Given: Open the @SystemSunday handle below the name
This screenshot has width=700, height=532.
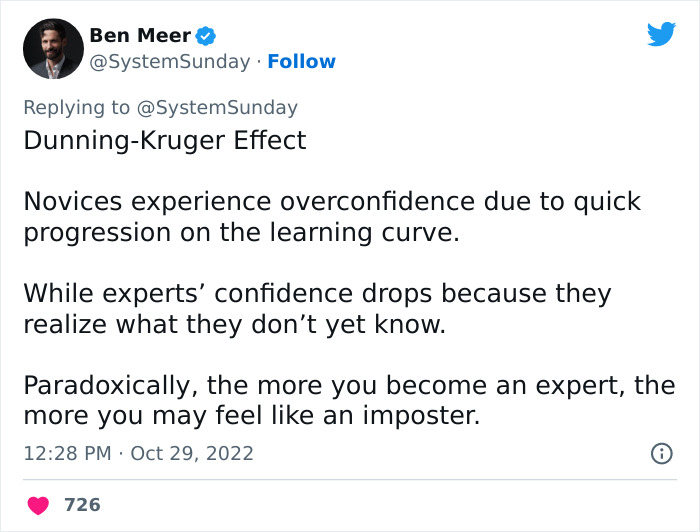Looking at the screenshot, I should tap(169, 62).
